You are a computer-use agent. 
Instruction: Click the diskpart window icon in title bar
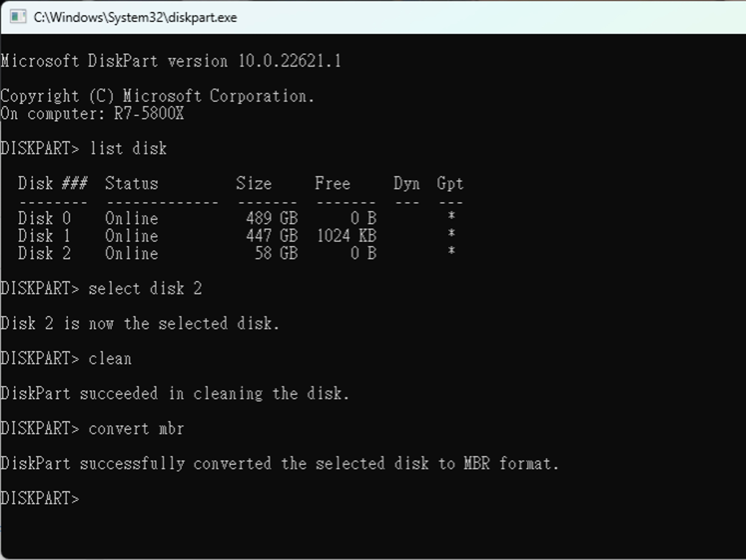tap(18, 17)
